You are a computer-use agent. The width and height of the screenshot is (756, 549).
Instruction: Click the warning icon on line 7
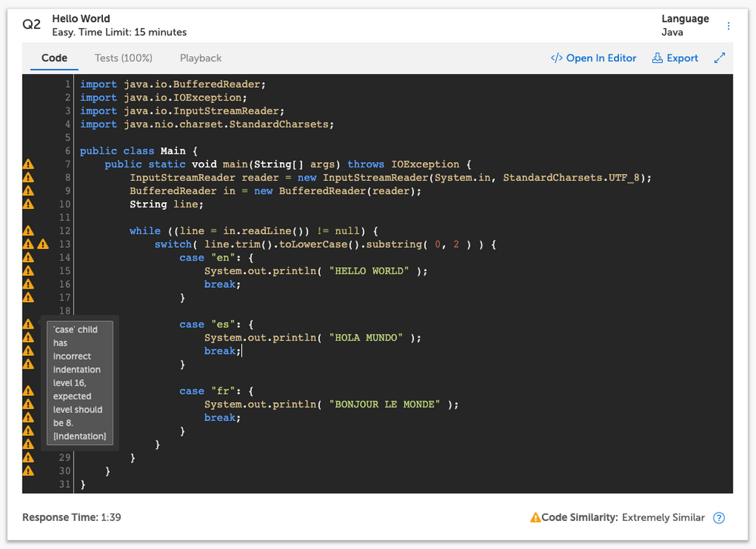28,164
